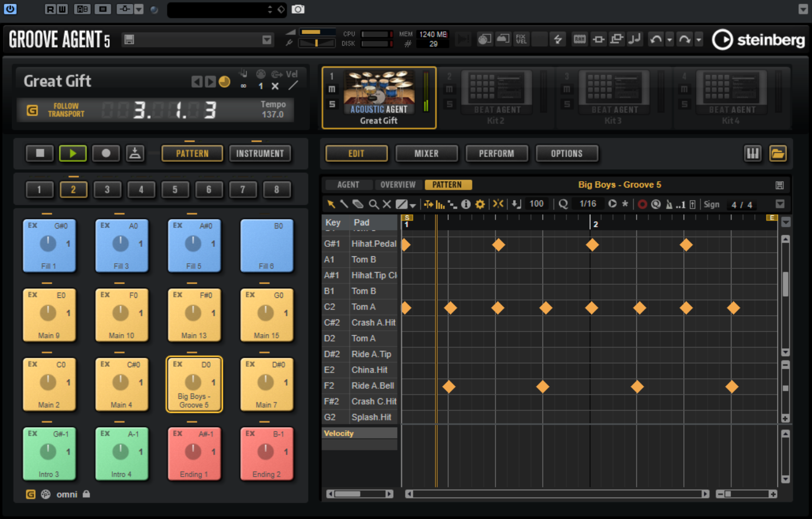Undo the last action arrow
Viewport: 812px width, 519px height.
coord(655,39)
